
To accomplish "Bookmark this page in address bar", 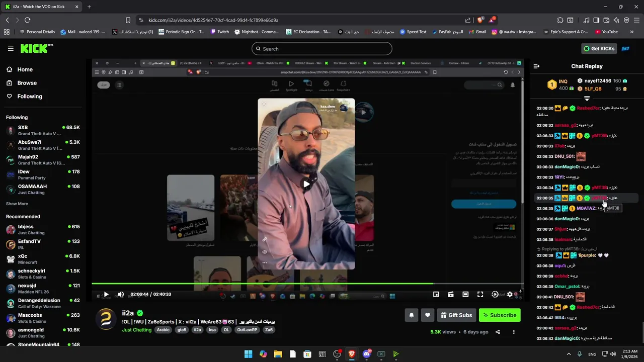I will 128,20.
